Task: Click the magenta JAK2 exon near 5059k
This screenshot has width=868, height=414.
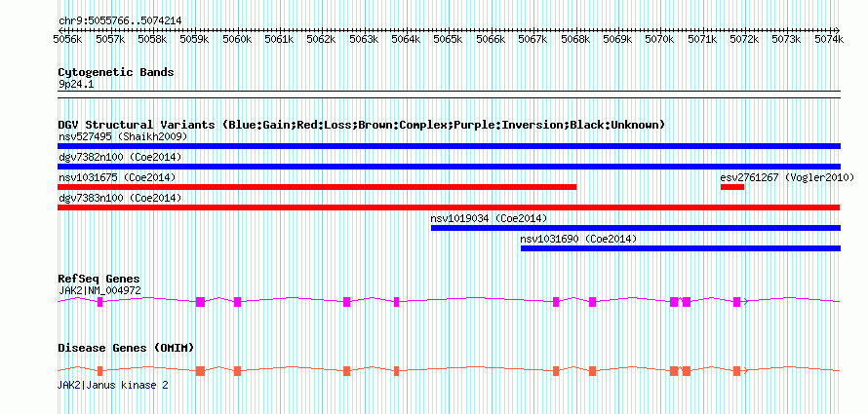Action: (x=200, y=302)
